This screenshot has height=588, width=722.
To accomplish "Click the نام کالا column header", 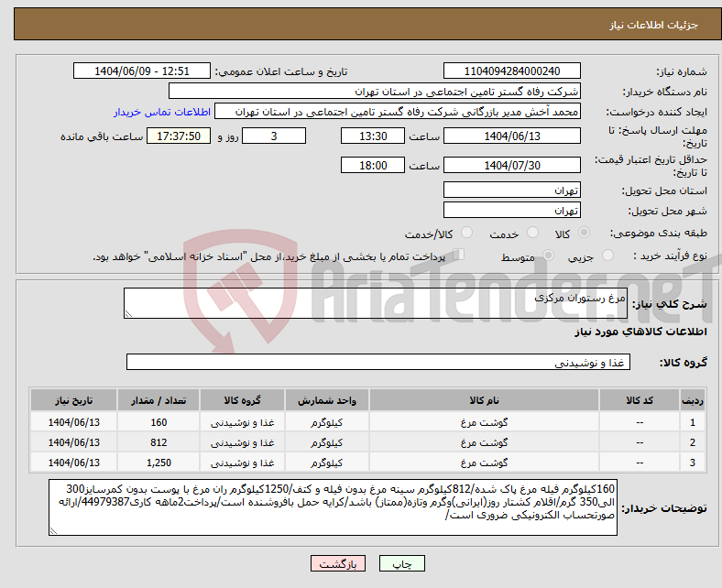I will tap(484, 400).
